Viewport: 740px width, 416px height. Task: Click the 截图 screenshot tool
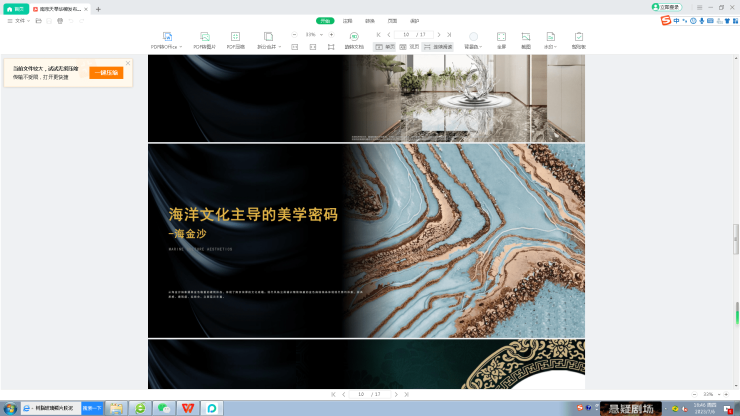pos(525,36)
